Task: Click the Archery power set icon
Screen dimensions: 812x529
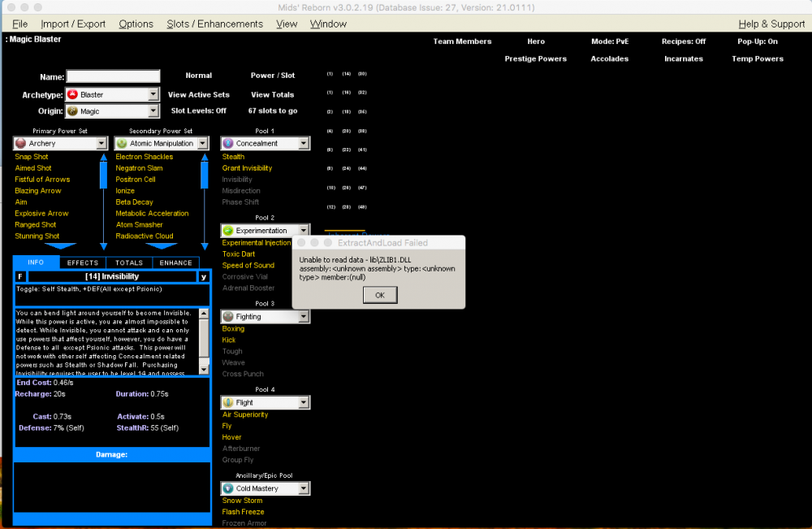Action: coord(20,144)
